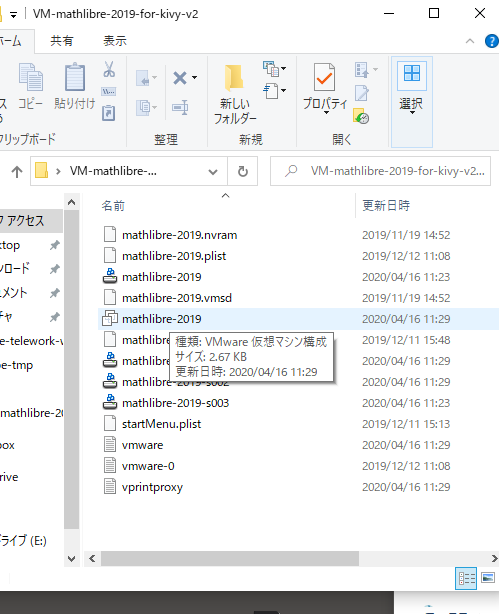This screenshot has height=614, width=499.
Task: Click the Paste (貼り付け) clipboard icon
Action: (75, 77)
